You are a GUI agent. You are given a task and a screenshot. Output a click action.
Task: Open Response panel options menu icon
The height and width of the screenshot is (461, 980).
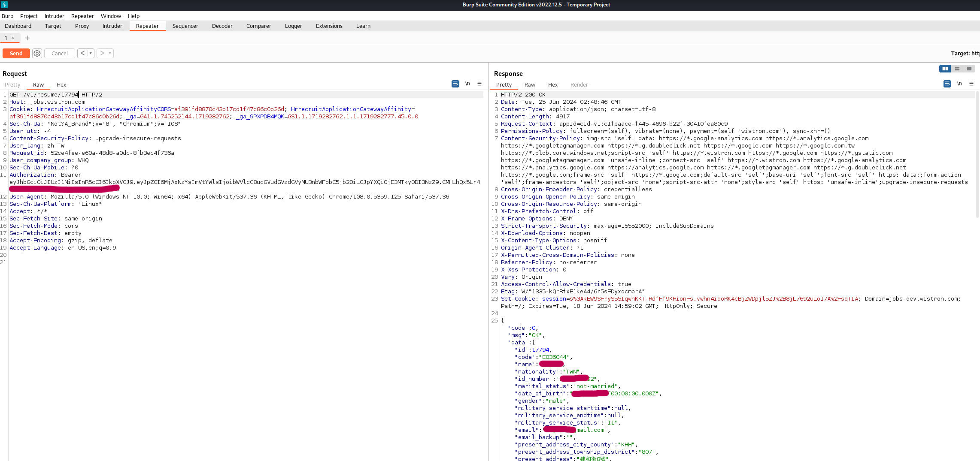[971, 84]
